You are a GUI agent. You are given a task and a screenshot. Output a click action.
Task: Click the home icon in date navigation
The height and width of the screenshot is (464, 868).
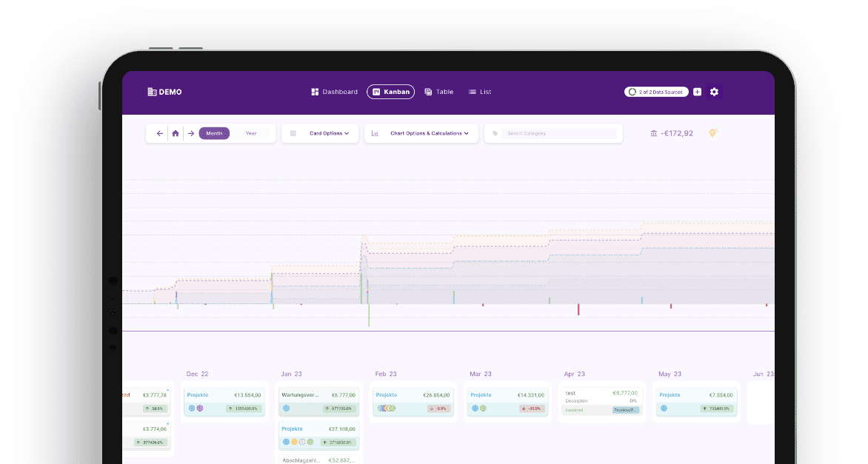[176, 133]
